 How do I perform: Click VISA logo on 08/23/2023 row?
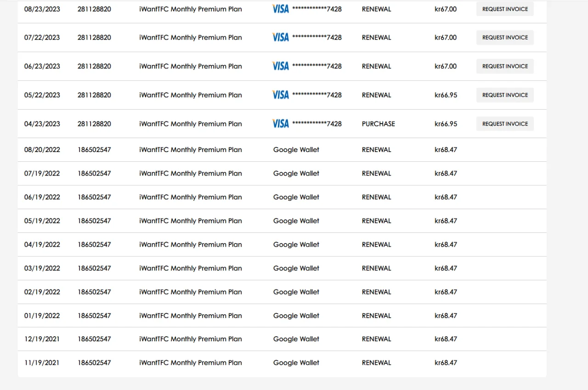(x=281, y=9)
